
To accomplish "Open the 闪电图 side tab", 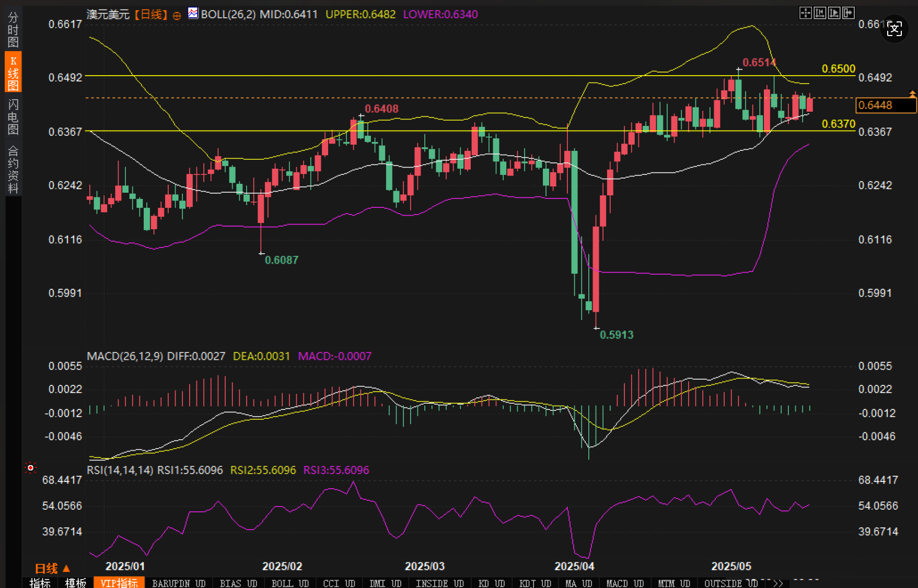I will tap(13, 116).
